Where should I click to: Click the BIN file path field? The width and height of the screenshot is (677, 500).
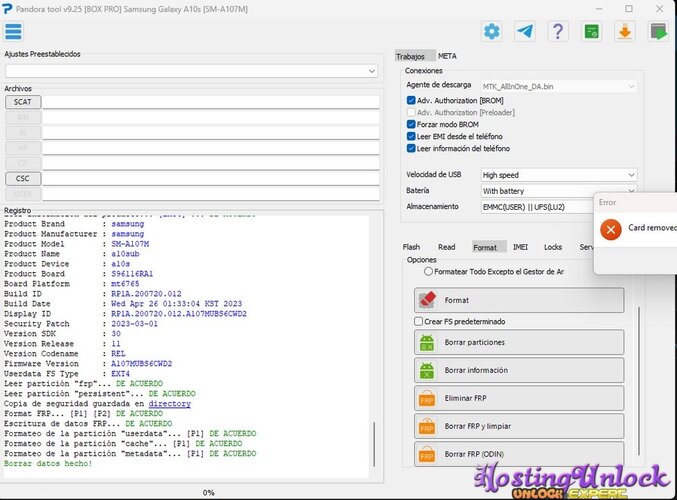pyautogui.click(x=211, y=117)
